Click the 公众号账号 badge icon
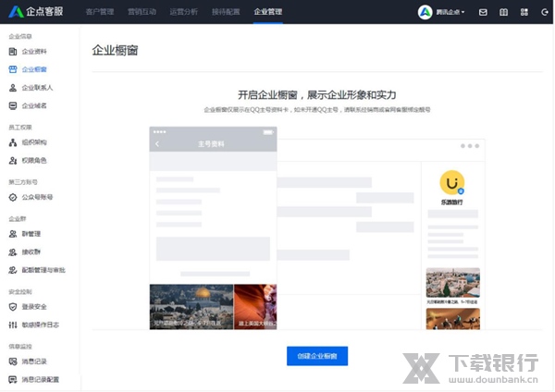The height and width of the screenshot is (392, 555). [13, 198]
